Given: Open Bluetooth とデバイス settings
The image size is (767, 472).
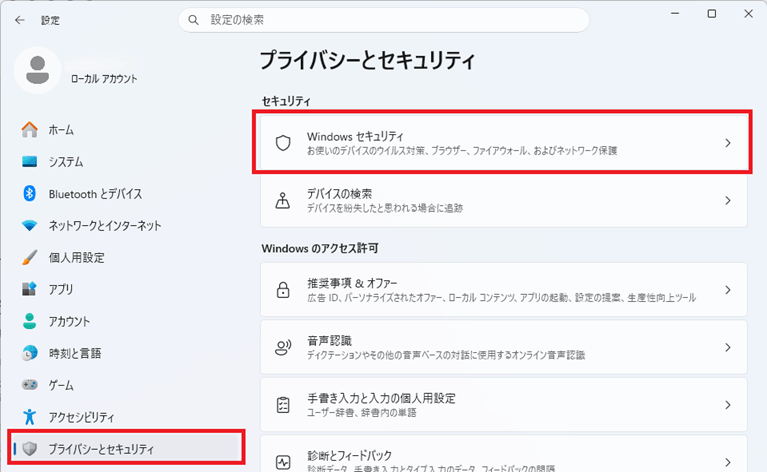Looking at the screenshot, I should [126, 194].
